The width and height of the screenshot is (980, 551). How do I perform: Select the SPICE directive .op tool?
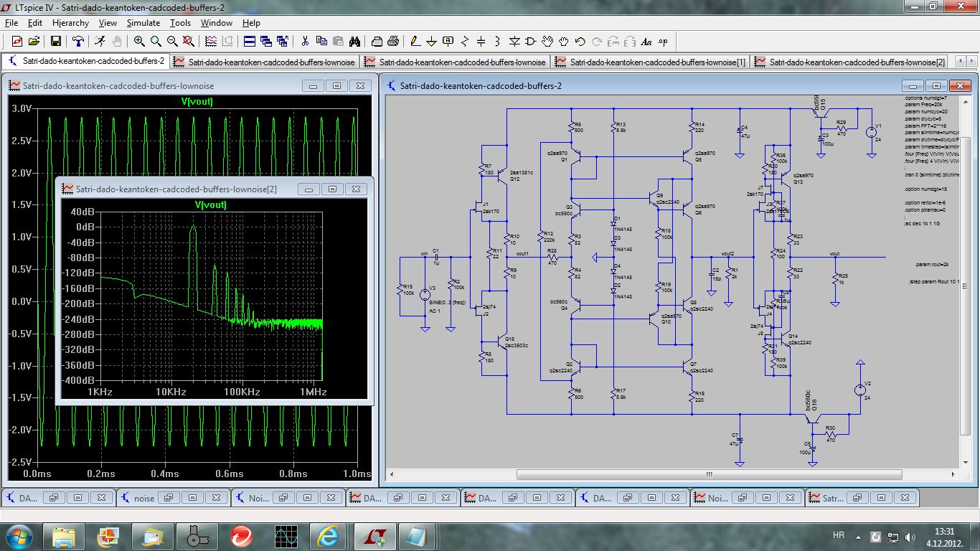(663, 41)
